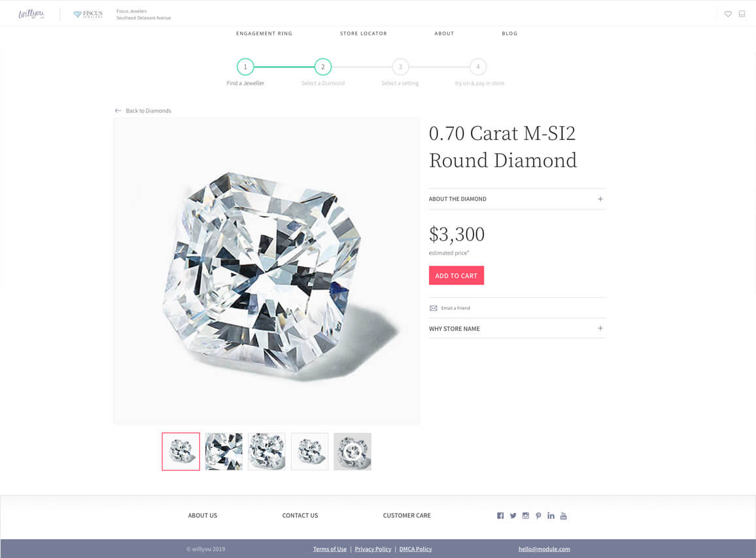The height and width of the screenshot is (558, 756).
Task: Open the Pinterest social icon
Action: pyautogui.click(x=538, y=515)
